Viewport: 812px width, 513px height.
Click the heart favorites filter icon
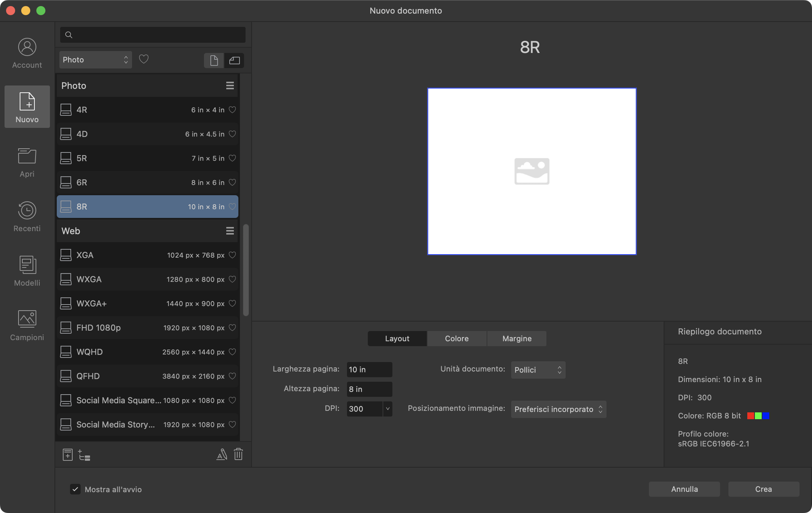[x=144, y=59]
